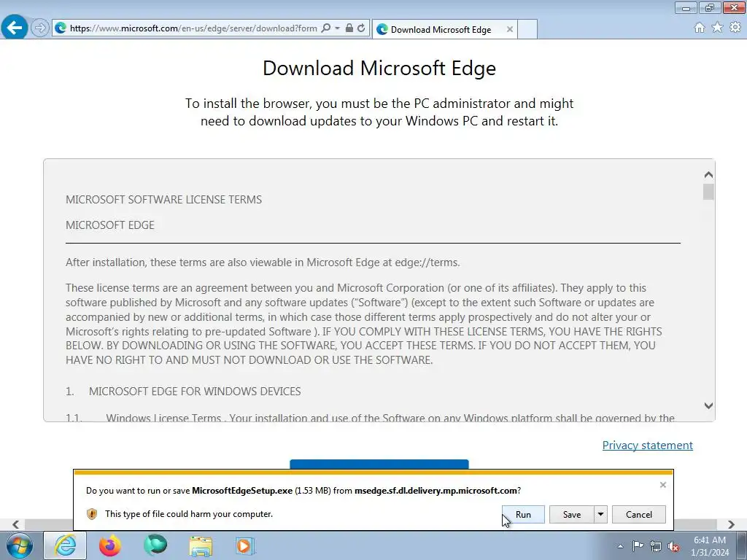Restore down the browser window
The height and width of the screenshot is (560, 747).
coord(709,7)
